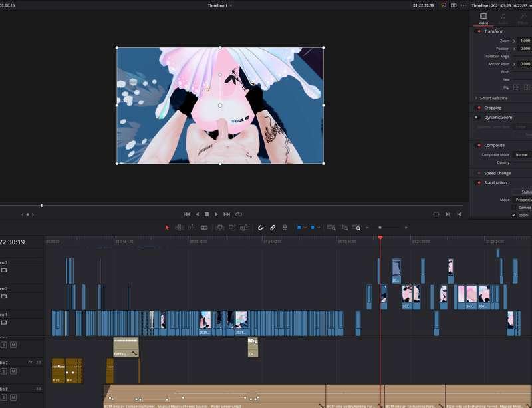Toggle the padlock Position Lock icon
The height and width of the screenshot is (408, 532).
tap(285, 228)
